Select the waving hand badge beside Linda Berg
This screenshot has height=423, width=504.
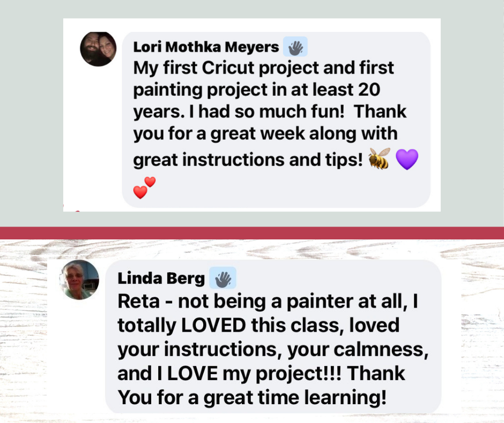[x=223, y=278]
